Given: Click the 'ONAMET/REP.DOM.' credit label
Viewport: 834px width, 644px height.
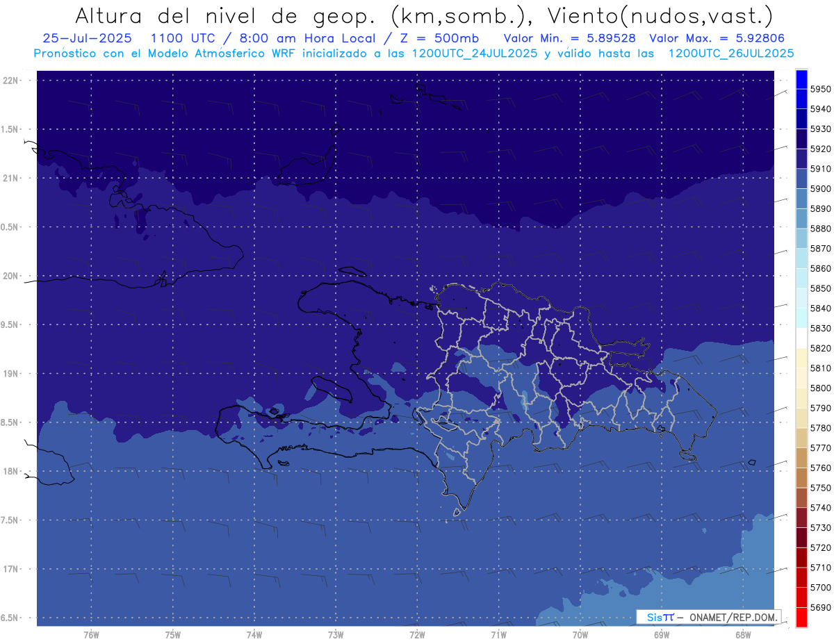Looking at the screenshot, I should coord(733,617).
